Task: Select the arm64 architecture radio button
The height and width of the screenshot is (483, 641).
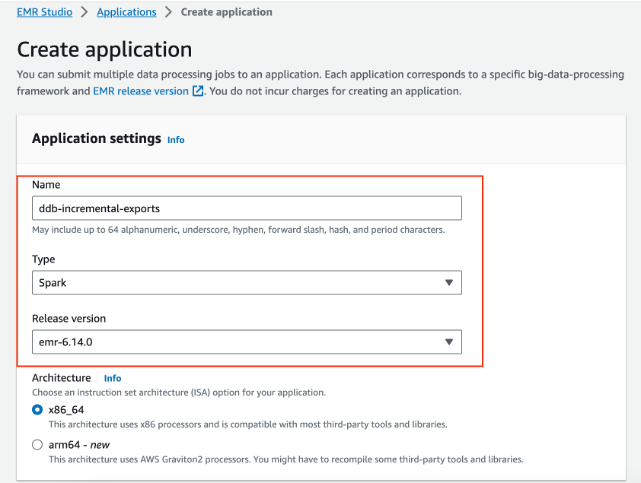Action: (37, 445)
